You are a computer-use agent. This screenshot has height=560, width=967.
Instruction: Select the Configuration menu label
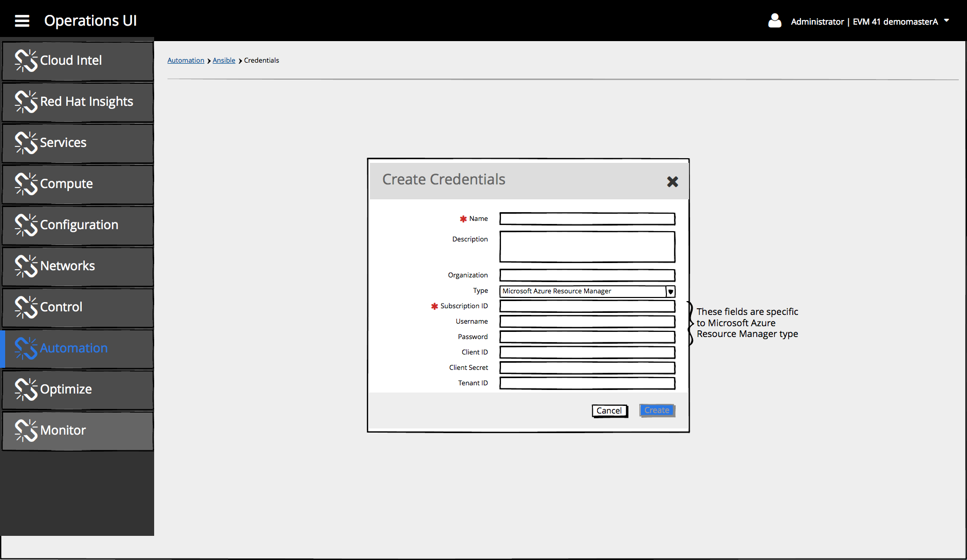(x=79, y=225)
